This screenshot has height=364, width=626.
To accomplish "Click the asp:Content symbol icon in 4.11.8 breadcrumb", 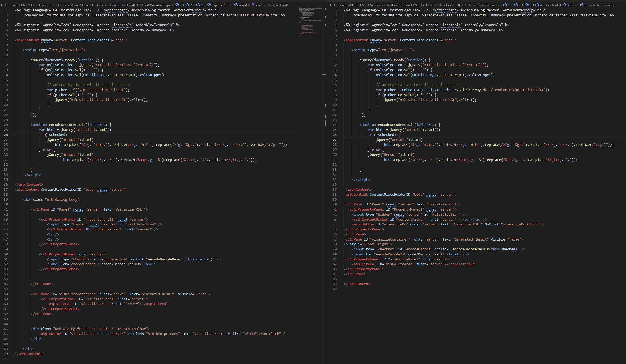I will [x=537, y=5].
